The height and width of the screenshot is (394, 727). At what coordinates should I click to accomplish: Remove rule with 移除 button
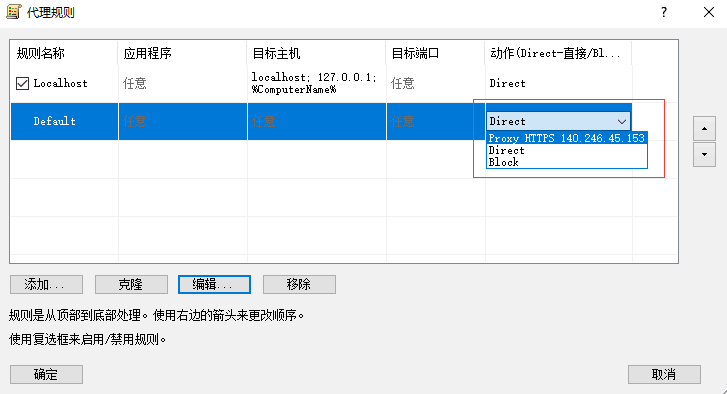click(x=299, y=284)
